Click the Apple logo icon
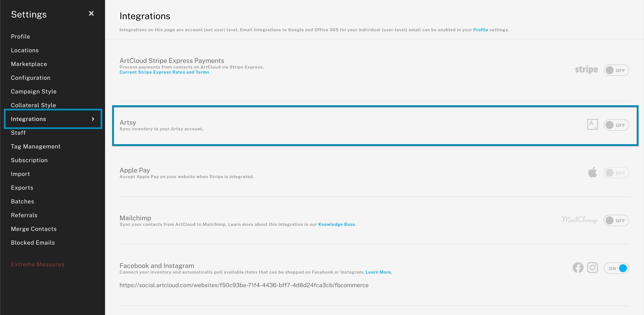Image resolution: width=644 pixels, height=315 pixels. (592, 172)
